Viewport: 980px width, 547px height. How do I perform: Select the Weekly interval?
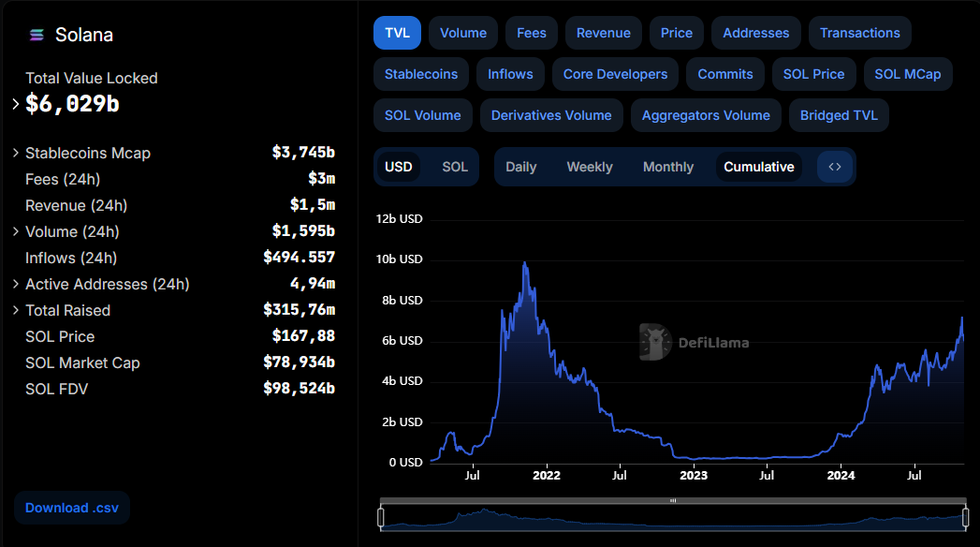(x=590, y=167)
